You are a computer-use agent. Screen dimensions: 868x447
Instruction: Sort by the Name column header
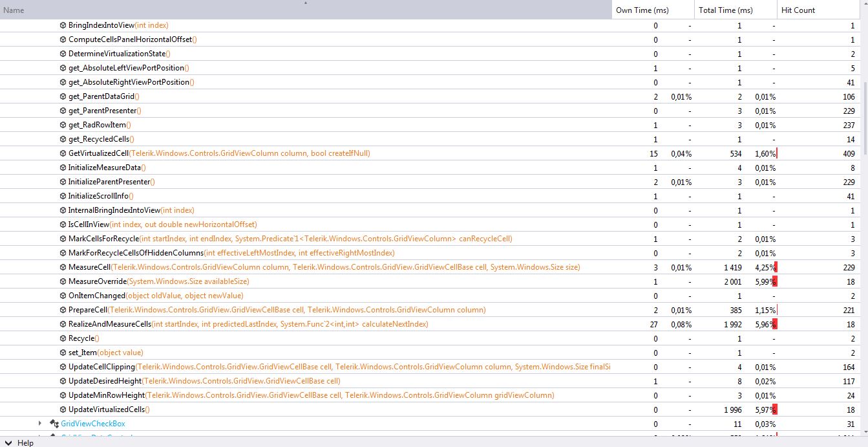coord(306,10)
